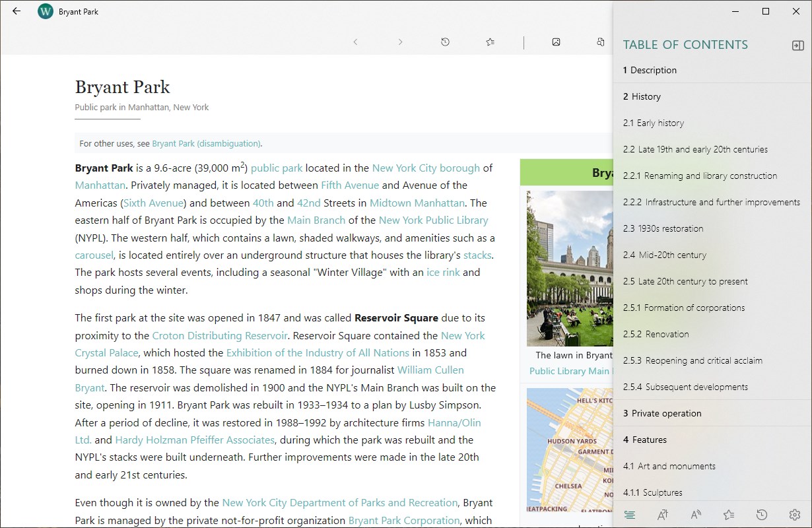This screenshot has height=528, width=812.
Task: Open the Bryant Park lawn photo
Action: pos(570,269)
